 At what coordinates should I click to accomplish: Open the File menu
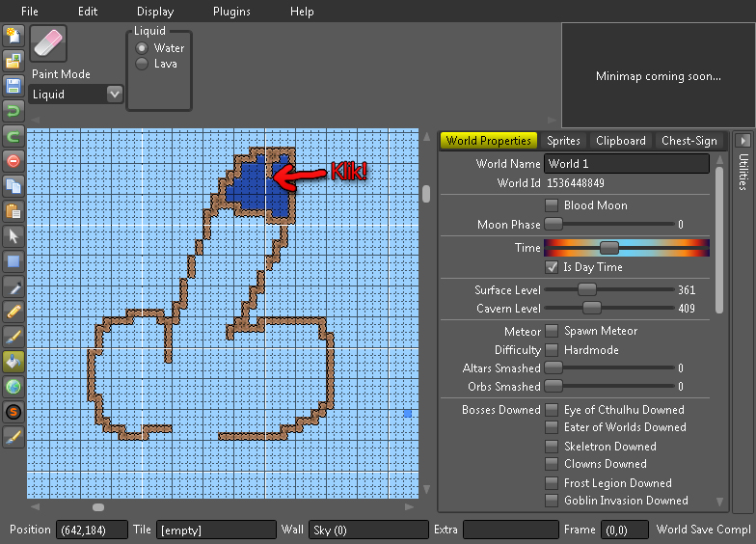29,12
